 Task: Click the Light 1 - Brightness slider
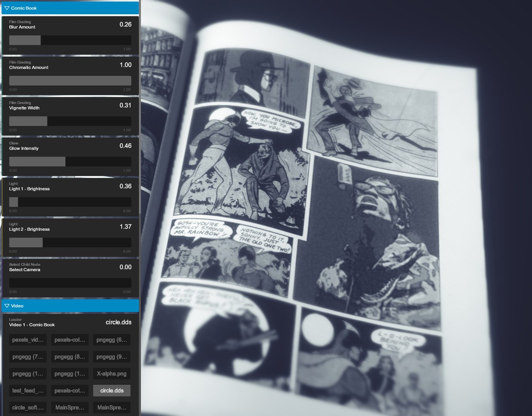(70, 202)
